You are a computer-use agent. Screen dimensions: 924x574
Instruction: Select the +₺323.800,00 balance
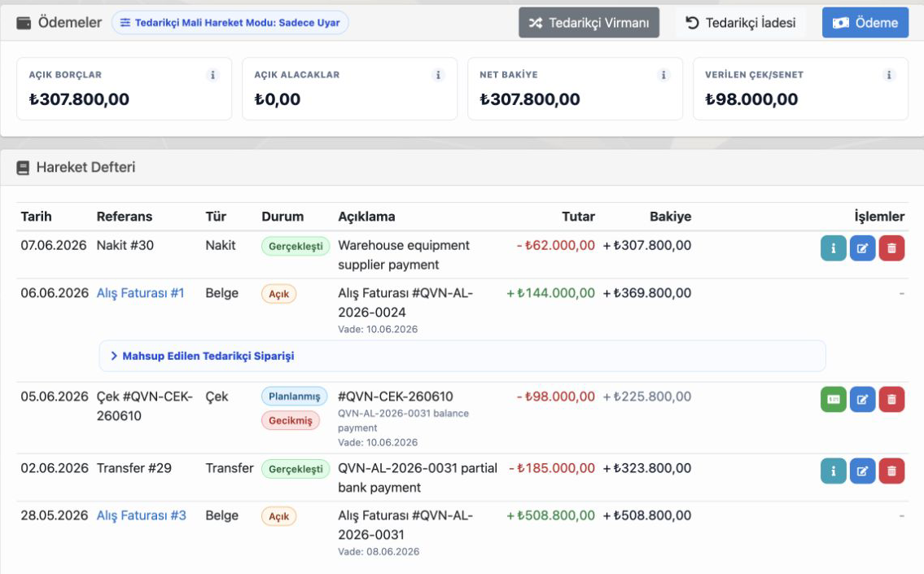tap(647, 468)
